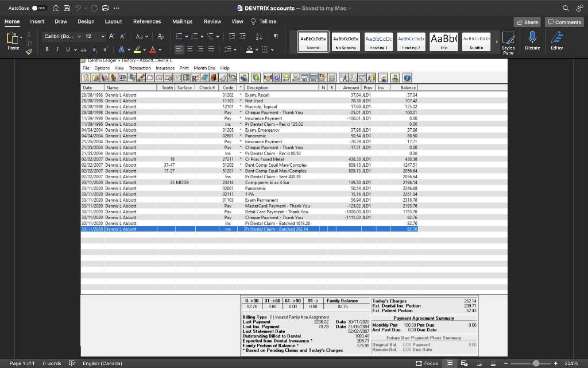Image resolution: width=588 pixels, height=368 pixels.
Task: Open the Dentrix Help information icon
Action: (x=407, y=76)
